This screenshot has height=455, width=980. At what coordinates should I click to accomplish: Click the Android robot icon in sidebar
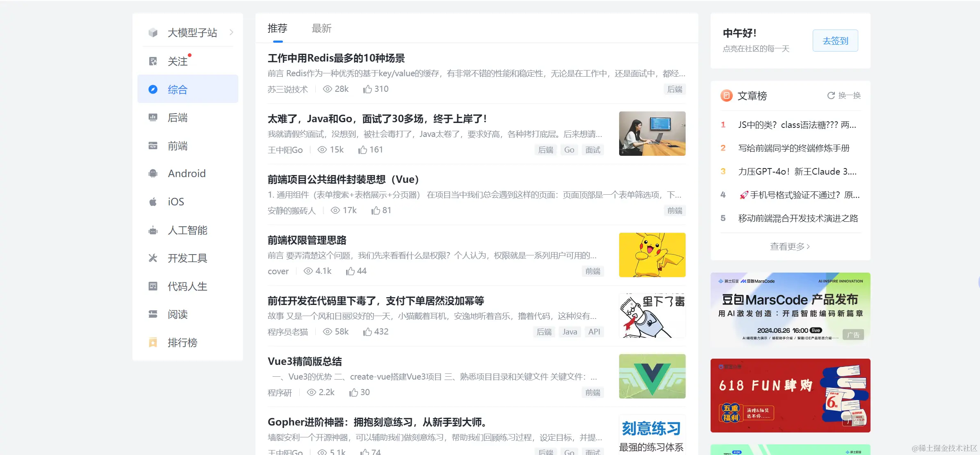(x=153, y=174)
